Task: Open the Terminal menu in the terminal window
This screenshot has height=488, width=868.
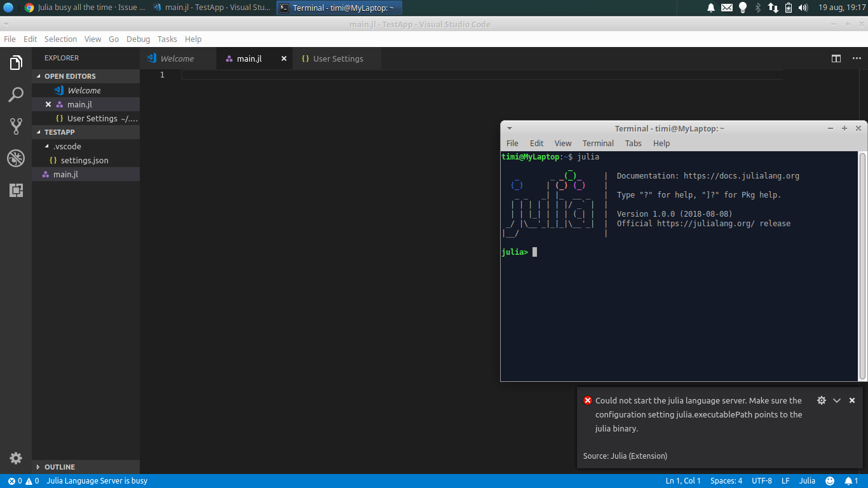Action: tap(597, 143)
